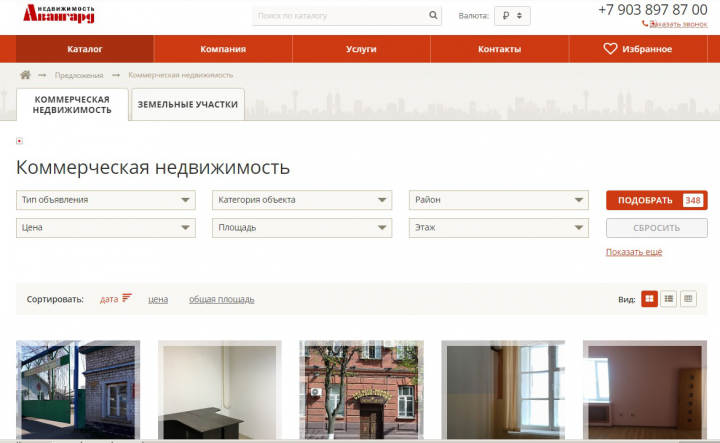Image resolution: width=720 pixels, height=443 pixels.
Task: Open the Тип объявления dropdown
Action: coord(106,200)
